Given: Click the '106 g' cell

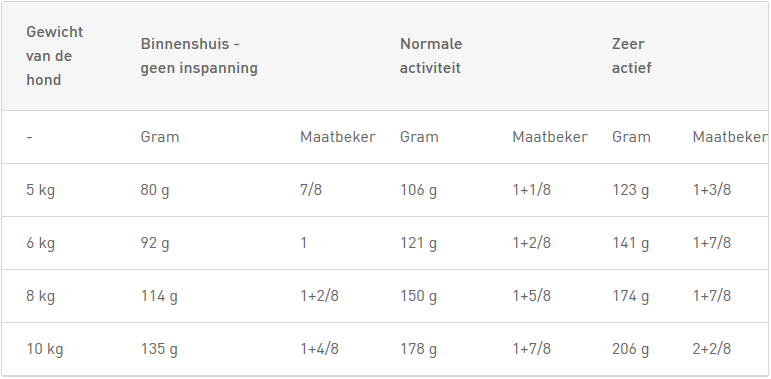Looking at the screenshot, I should (x=418, y=190).
